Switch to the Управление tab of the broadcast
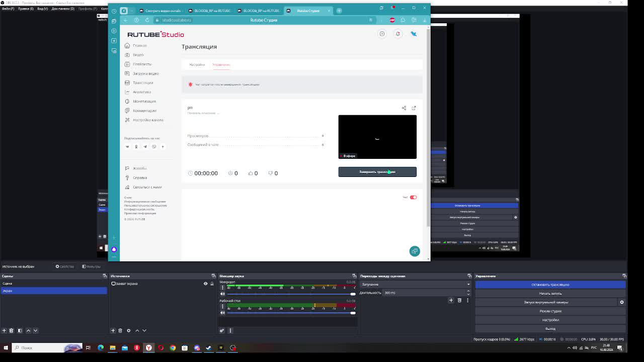Screen dimensions: 644x362 coord(221,65)
